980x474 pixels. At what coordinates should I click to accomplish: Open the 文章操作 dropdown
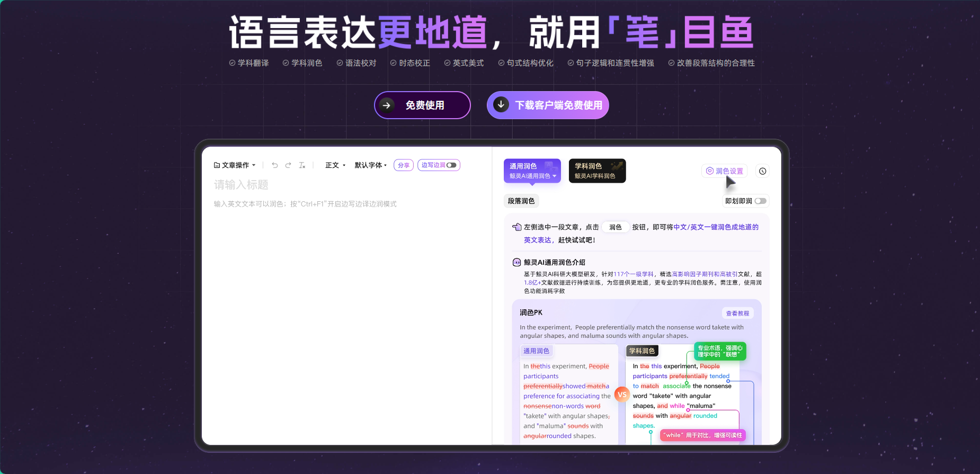click(x=235, y=165)
